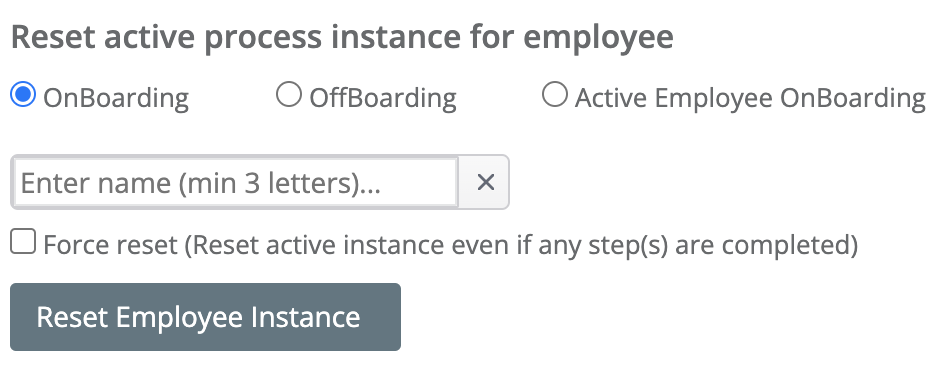Click the Reset active process instance heading
The width and height of the screenshot is (942, 370).
tap(342, 37)
